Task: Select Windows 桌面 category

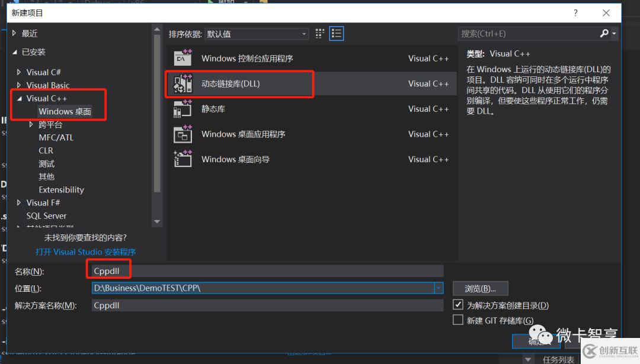Action: point(65,111)
